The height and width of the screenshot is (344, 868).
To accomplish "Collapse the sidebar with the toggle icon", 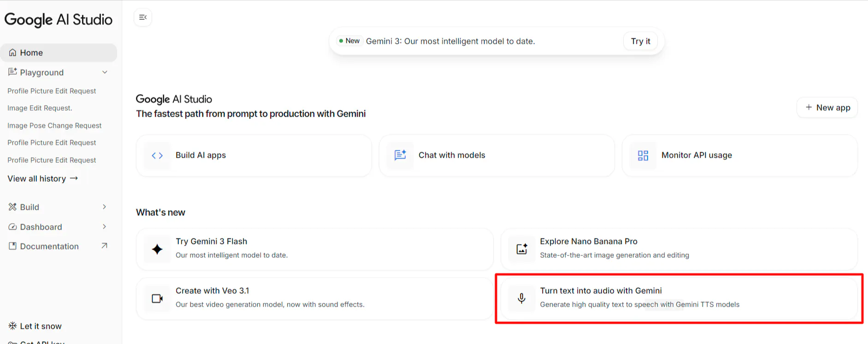I will click(x=143, y=18).
